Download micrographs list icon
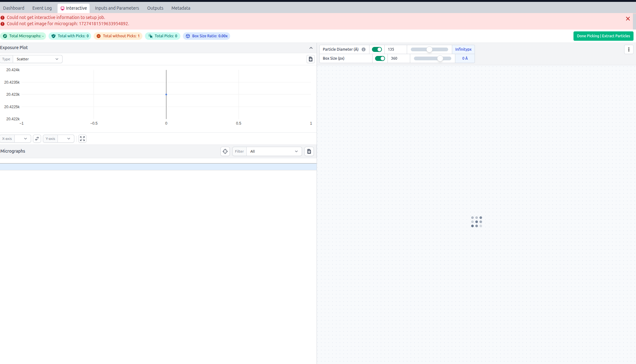 (309, 151)
